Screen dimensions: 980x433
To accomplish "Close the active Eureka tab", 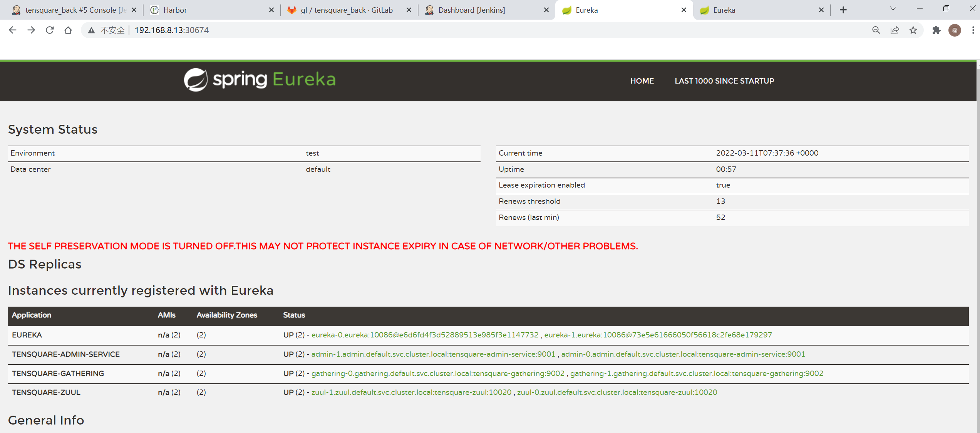I will pyautogui.click(x=684, y=10).
